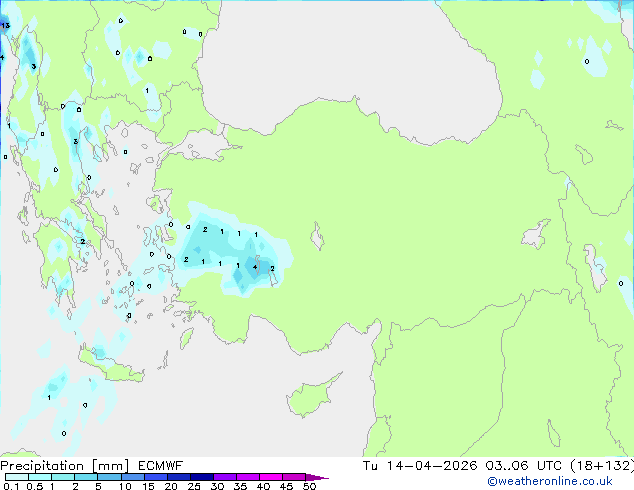The height and width of the screenshot is (490, 634).
Task: Click the legend swatch between 45 and 50
Action: pos(294,477)
